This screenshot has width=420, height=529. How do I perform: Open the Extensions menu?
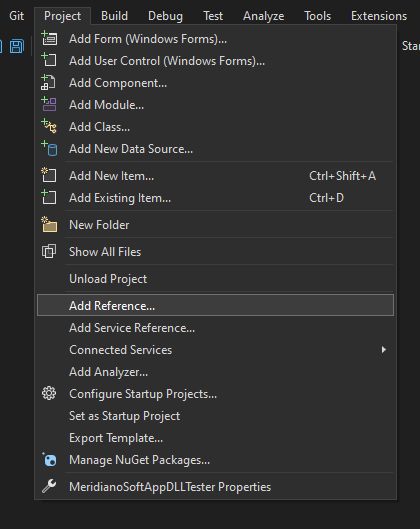(379, 16)
